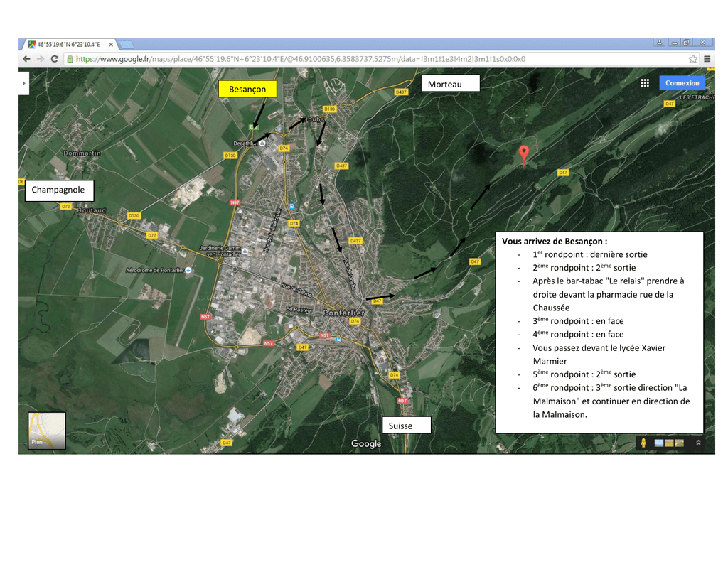The width and height of the screenshot is (728, 562).
Task: Click the Pontarlier city label on map
Action: click(x=343, y=313)
